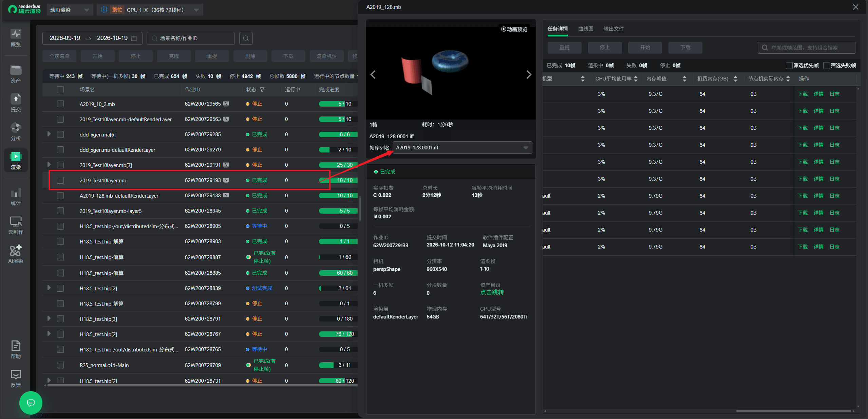Image resolution: width=868 pixels, height=419 pixels.
Task: Click the 重提 button in task details
Action: 564,48
